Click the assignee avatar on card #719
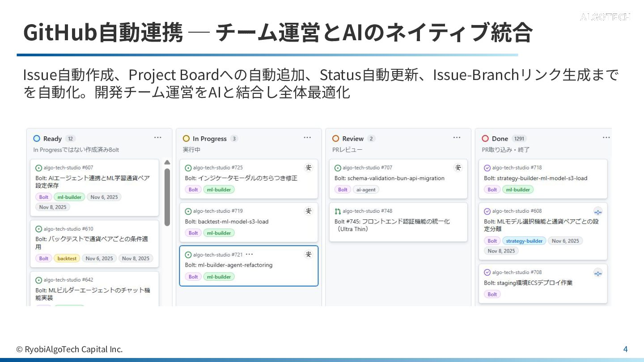 coord(309,211)
